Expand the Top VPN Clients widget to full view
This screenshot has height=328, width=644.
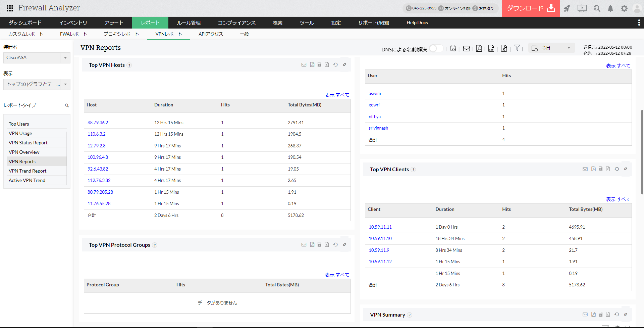coord(626,169)
